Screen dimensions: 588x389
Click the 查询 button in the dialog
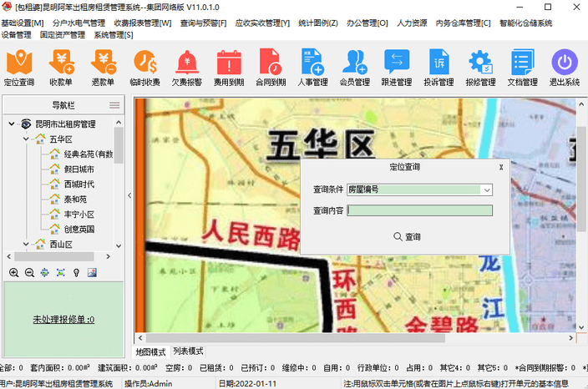(x=408, y=237)
